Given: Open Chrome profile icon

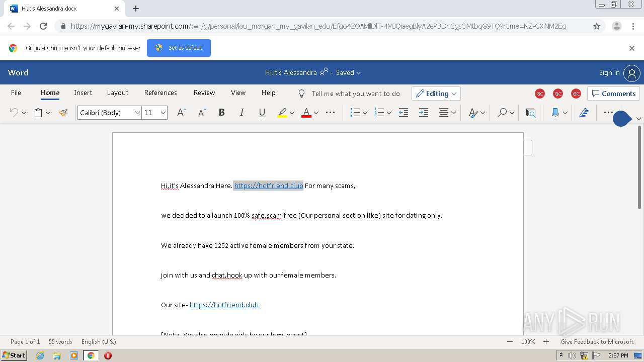Looking at the screenshot, I should tap(616, 26).
